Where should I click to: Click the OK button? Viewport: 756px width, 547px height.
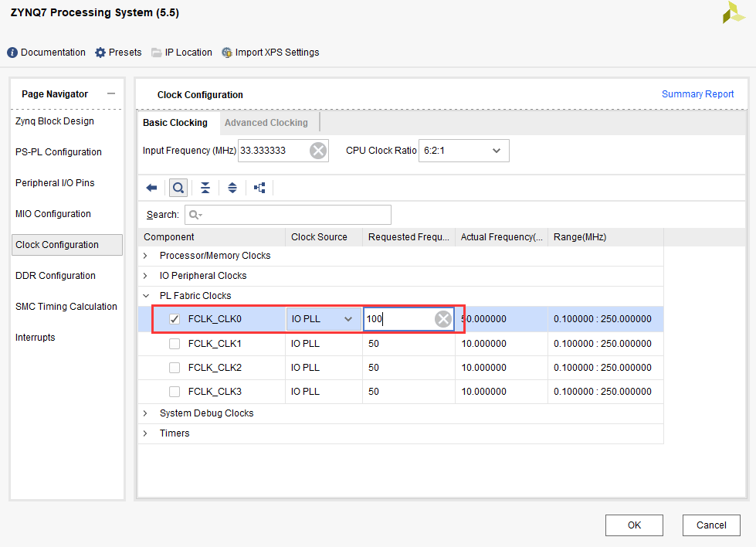point(634,525)
